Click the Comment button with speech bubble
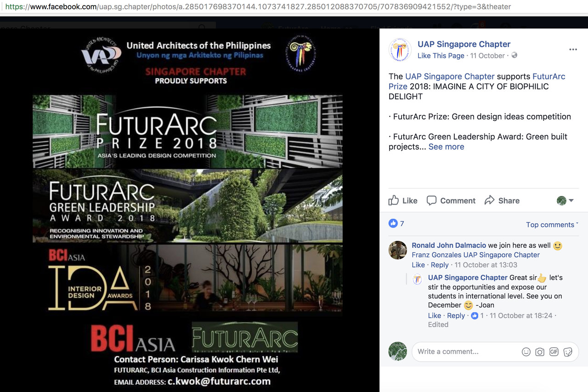The height and width of the screenshot is (392, 588). (x=451, y=200)
